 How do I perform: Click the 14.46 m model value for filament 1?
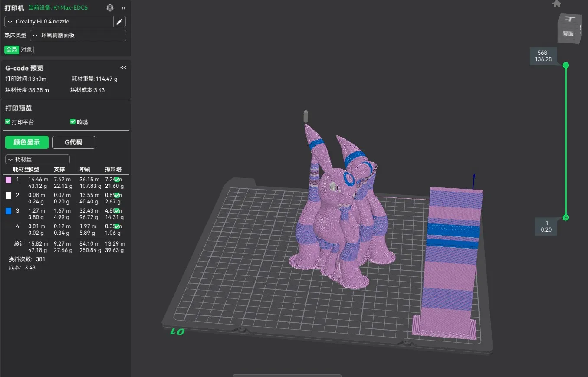pos(38,180)
